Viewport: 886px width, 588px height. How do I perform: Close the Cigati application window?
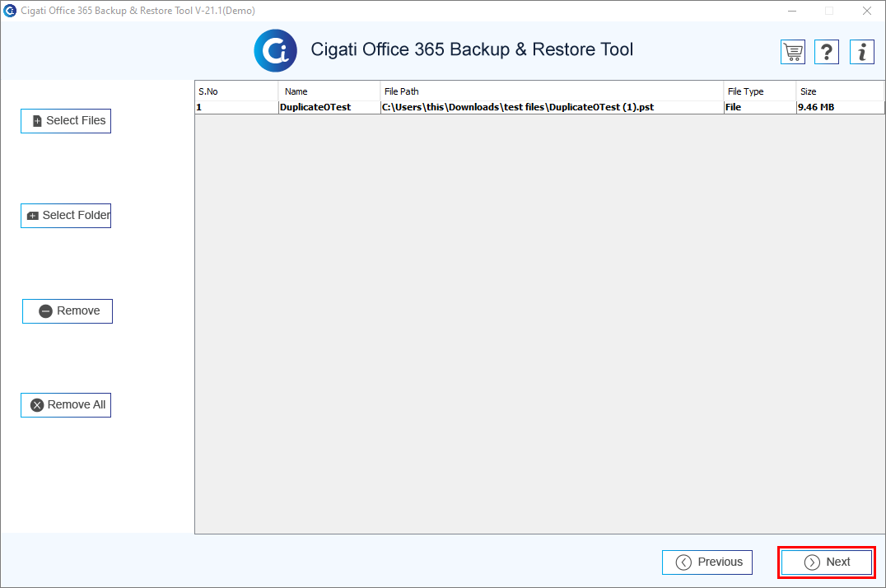pos(867,11)
